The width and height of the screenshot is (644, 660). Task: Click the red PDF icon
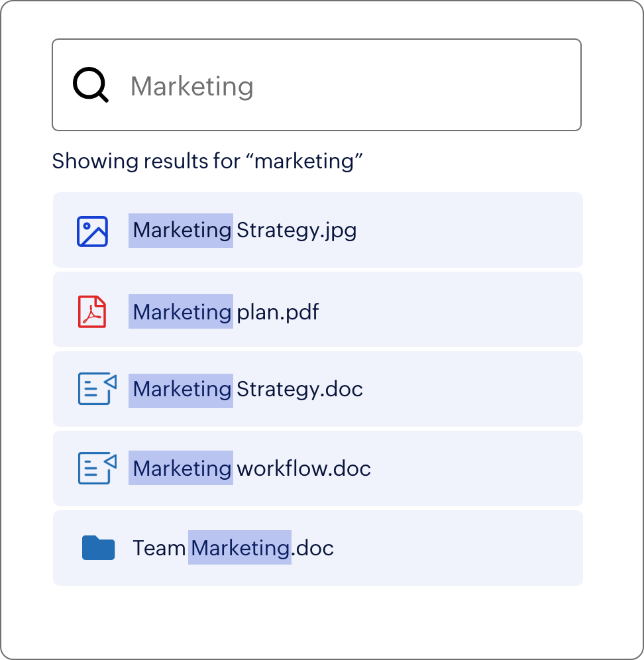pyautogui.click(x=92, y=311)
